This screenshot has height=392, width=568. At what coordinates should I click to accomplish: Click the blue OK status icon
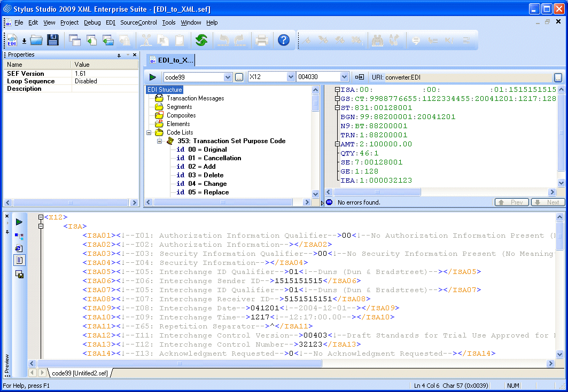[x=329, y=202]
